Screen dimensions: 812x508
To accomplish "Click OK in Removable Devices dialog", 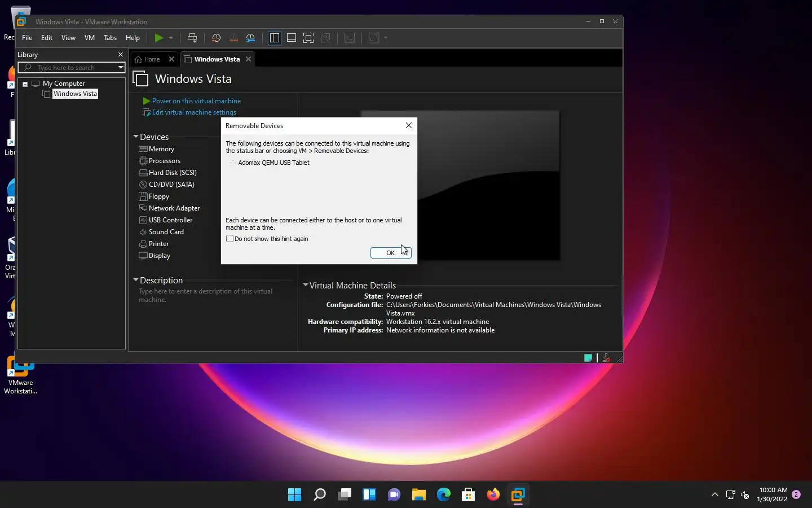I will coord(390,253).
